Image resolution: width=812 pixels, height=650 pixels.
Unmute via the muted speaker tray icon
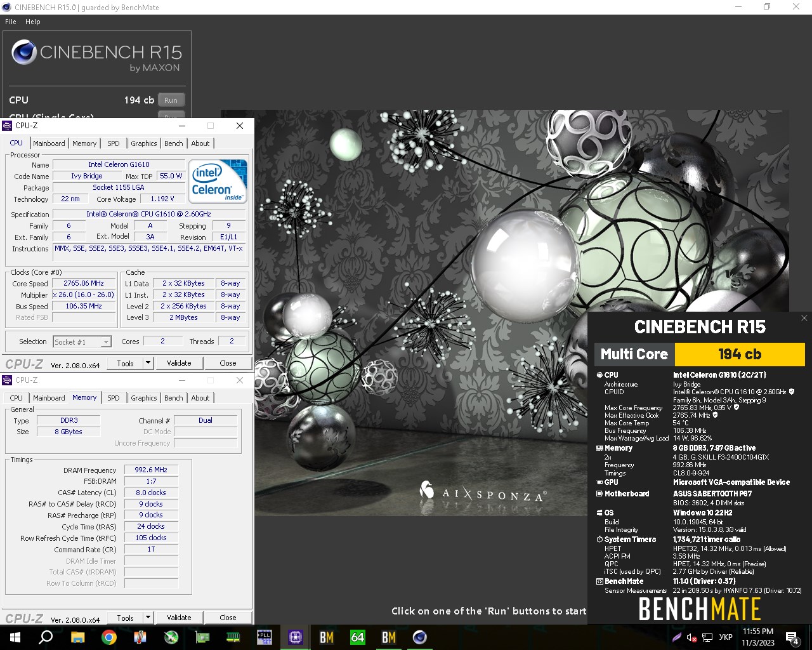click(x=691, y=637)
